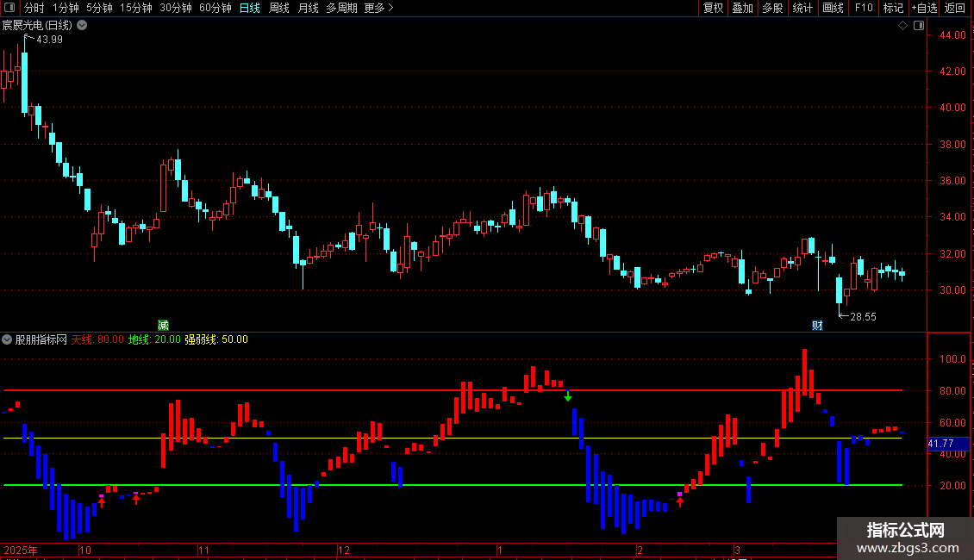
Task: Click the 地线: 20.00 indicator value
Action: tap(154, 339)
